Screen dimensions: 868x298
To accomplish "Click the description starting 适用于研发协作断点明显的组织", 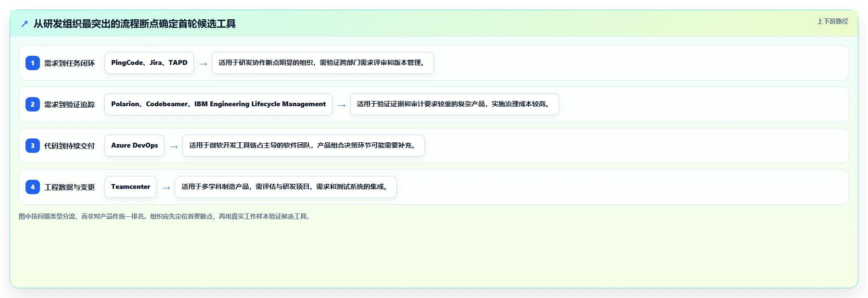I will [323, 63].
